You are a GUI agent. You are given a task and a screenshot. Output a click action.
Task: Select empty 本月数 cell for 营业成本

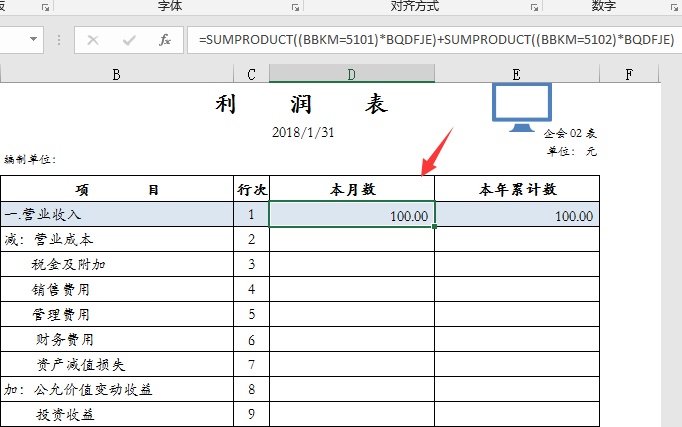pyautogui.click(x=352, y=239)
